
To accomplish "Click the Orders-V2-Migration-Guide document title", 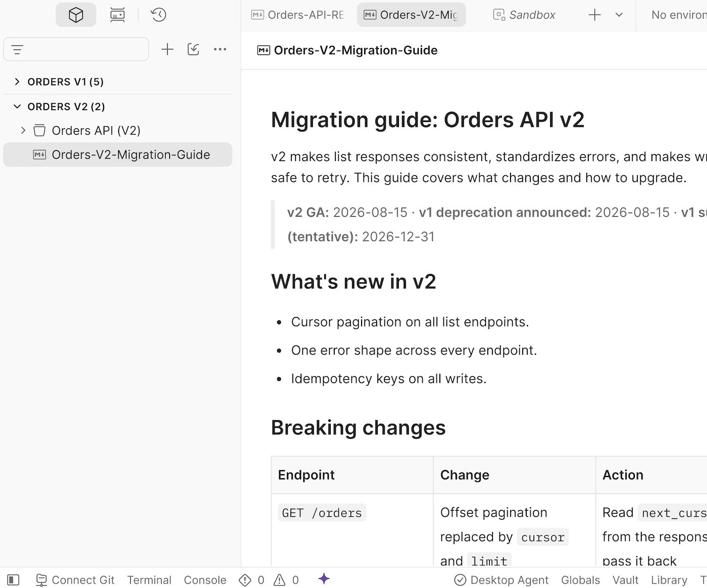I will (356, 50).
